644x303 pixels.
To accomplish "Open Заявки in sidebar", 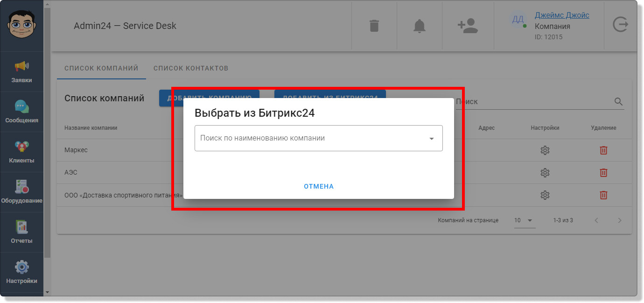I will (22, 72).
